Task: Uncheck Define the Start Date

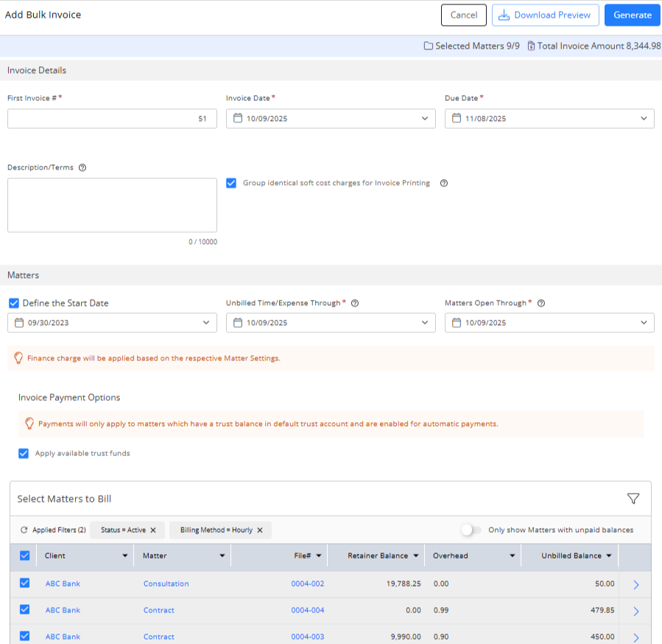Action: click(14, 303)
